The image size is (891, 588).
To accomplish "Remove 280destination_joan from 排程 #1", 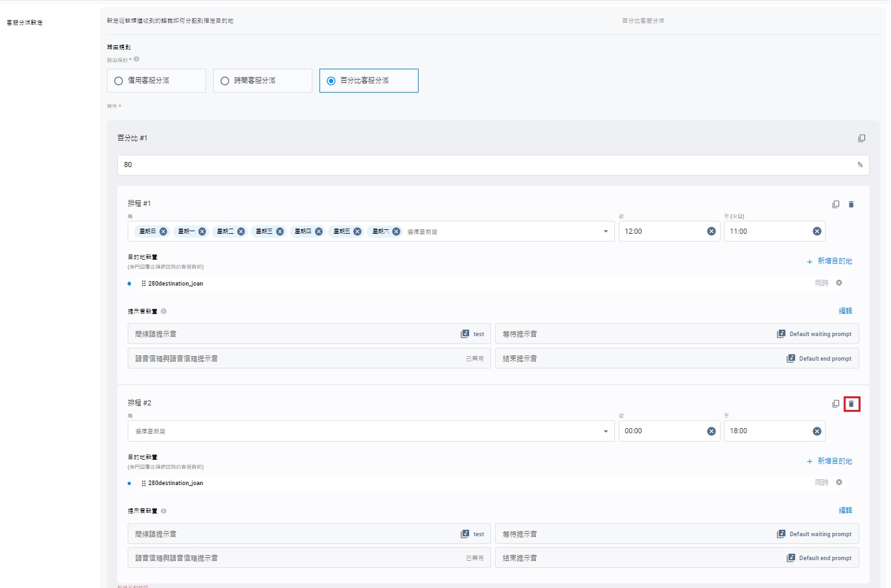I will point(839,283).
